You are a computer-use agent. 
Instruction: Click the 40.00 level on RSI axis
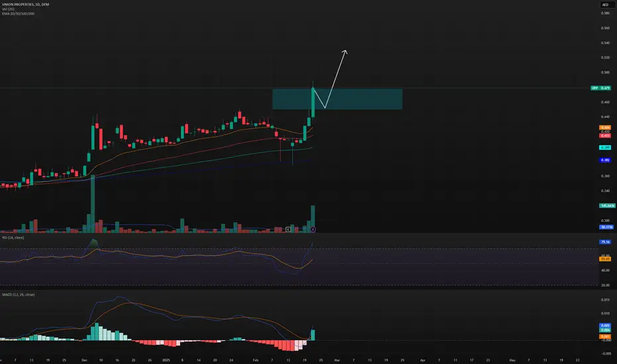pos(605,270)
